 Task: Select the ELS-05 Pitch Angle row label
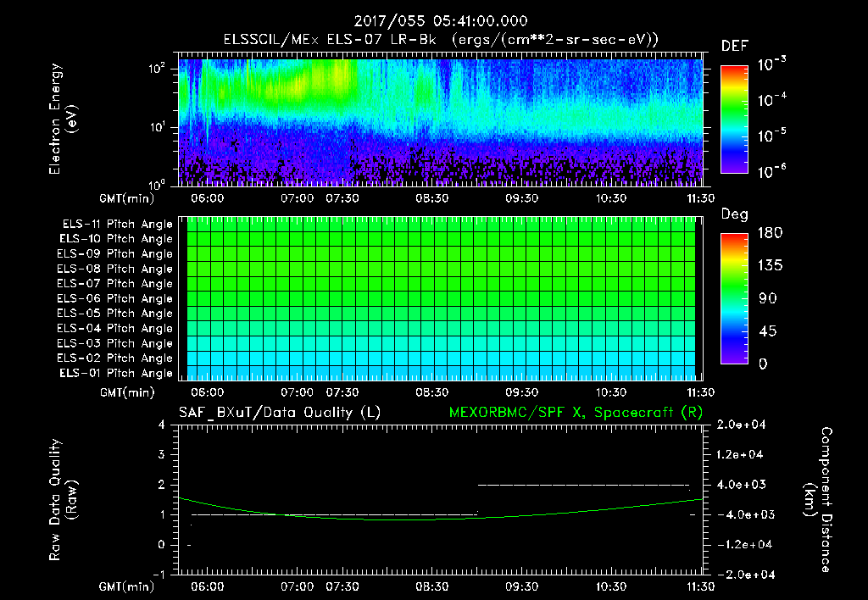point(115,314)
